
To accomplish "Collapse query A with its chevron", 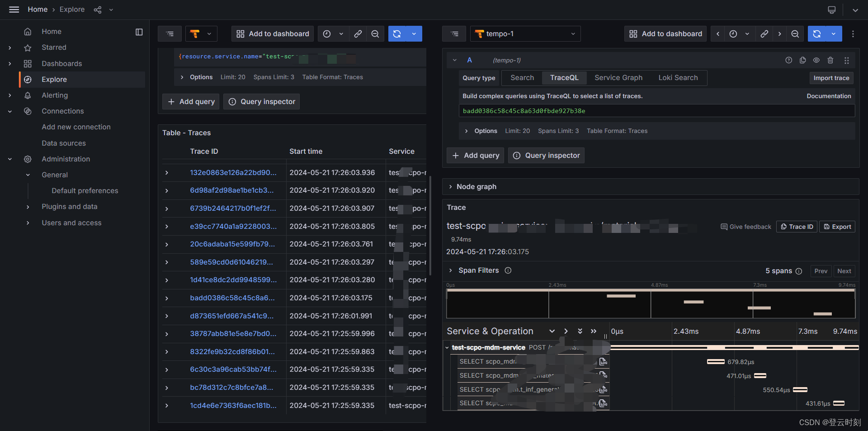I will tap(454, 60).
